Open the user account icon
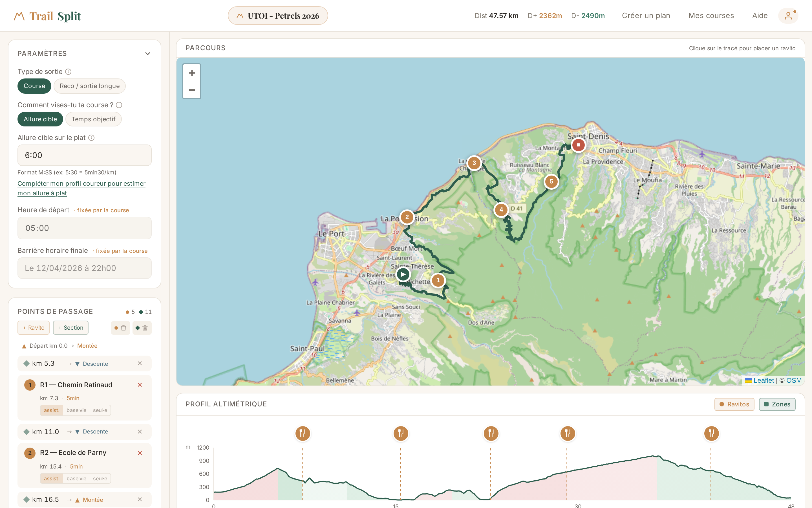Viewport: 812px width, 508px height. coord(788,16)
